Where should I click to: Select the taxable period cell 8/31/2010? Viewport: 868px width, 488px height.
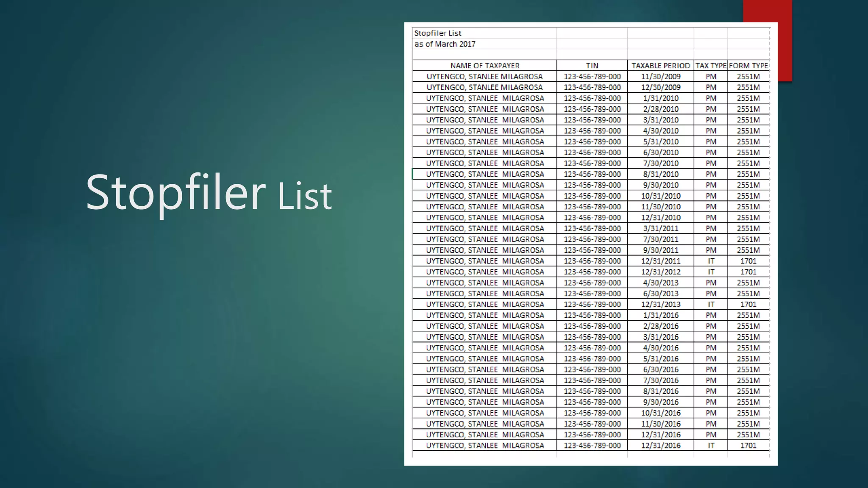pyautogui.click(x=660, y=174)
